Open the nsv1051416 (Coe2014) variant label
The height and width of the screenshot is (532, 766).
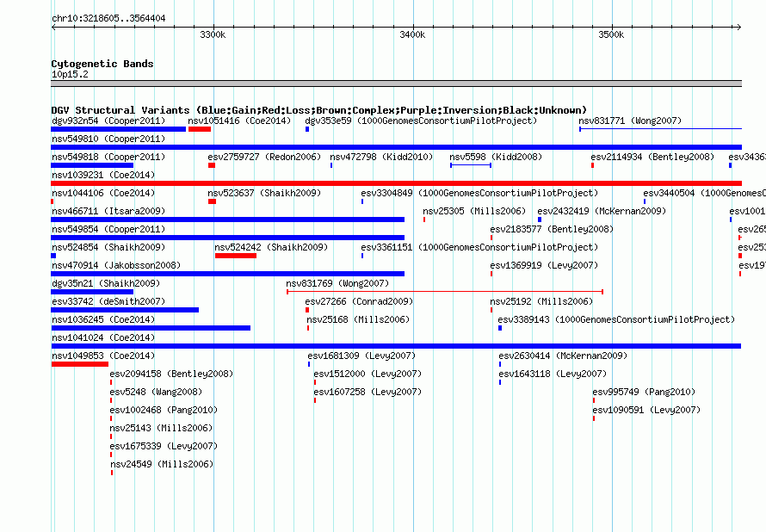coord(239,121)
